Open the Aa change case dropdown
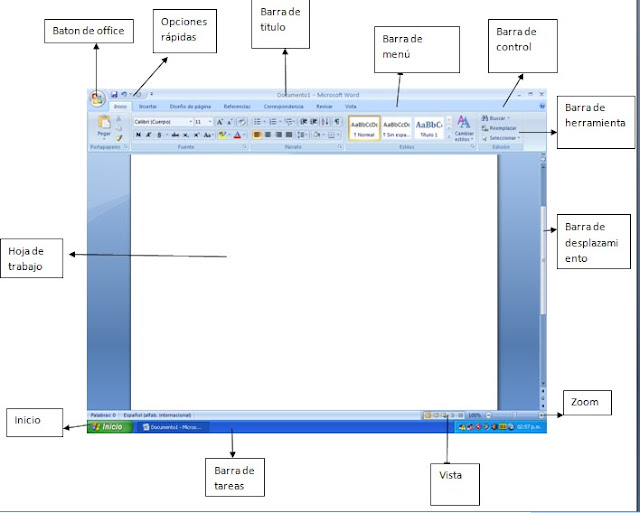 (x=208, y=135)
